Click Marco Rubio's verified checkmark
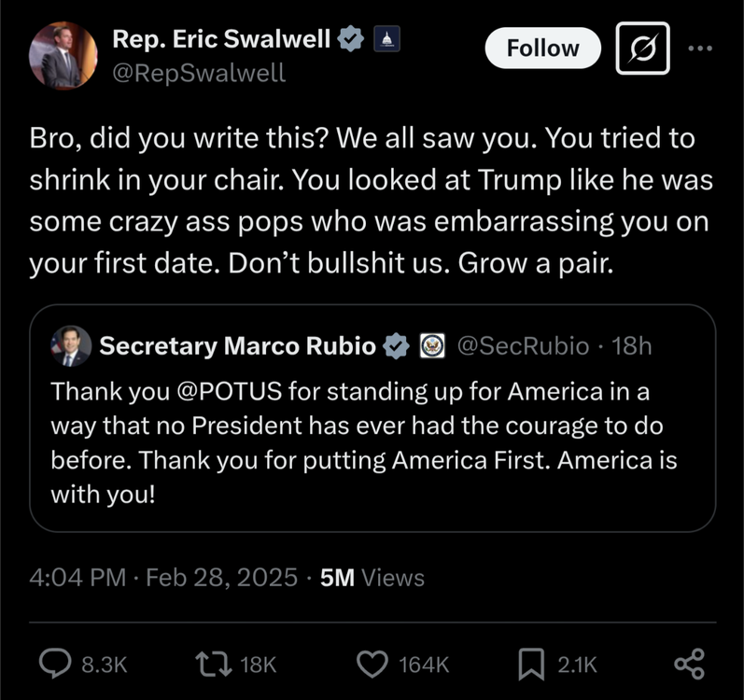Viewport: 744px width, 700px height. [x=397, y=346]
